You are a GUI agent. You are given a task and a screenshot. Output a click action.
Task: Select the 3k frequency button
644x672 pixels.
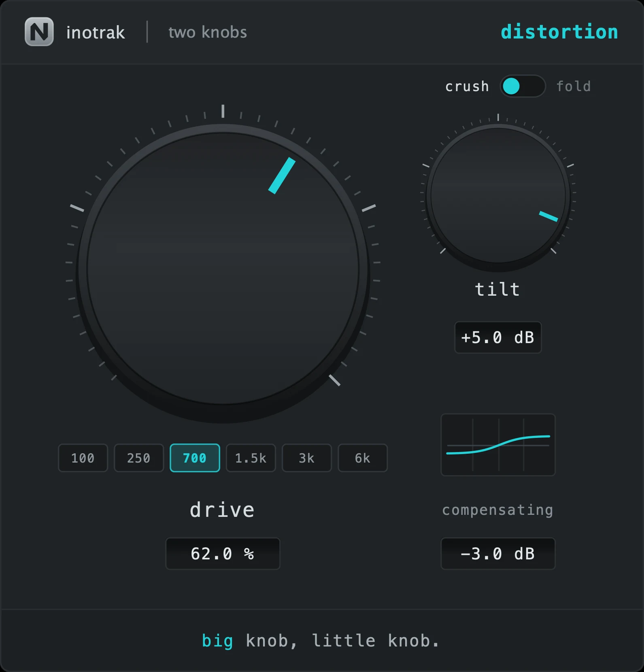click(x=307, y=458)
